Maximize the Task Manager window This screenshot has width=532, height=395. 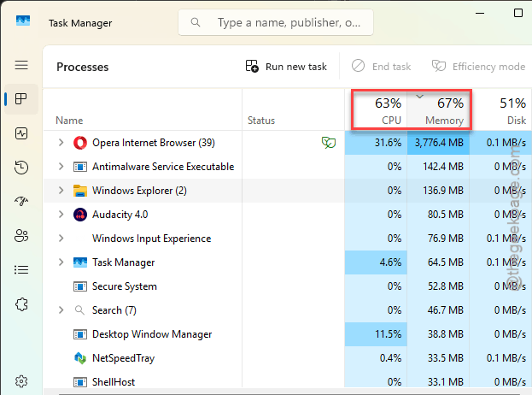click(x=518, y=13)
